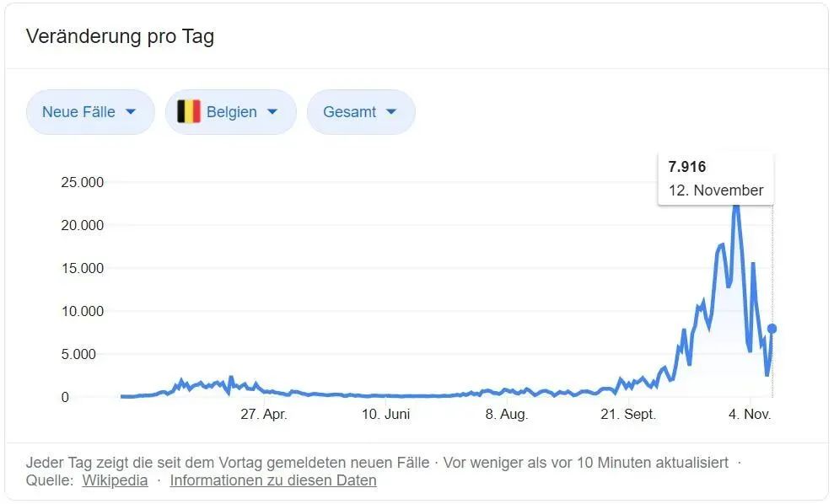
Task: Click the 7.916 tooltip box
Action: tap(716, 179)
